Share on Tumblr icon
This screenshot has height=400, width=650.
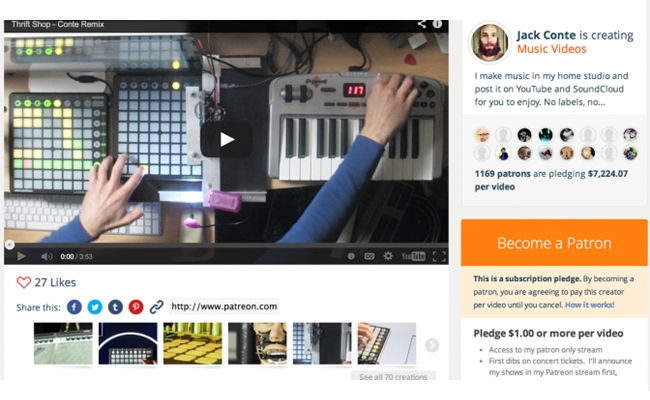pyautogui.click(x=115, y=307)
